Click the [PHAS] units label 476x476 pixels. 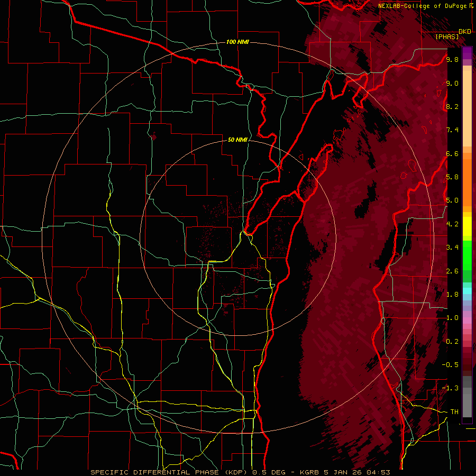(447, 36)
